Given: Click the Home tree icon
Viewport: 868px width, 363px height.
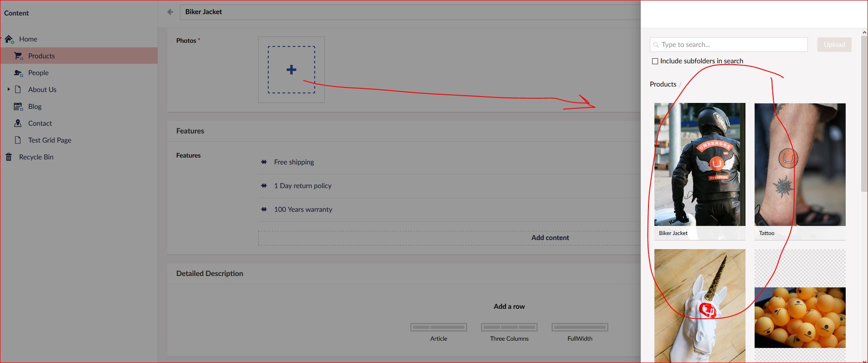Looking at the screenshot, I should click(9, 39).
